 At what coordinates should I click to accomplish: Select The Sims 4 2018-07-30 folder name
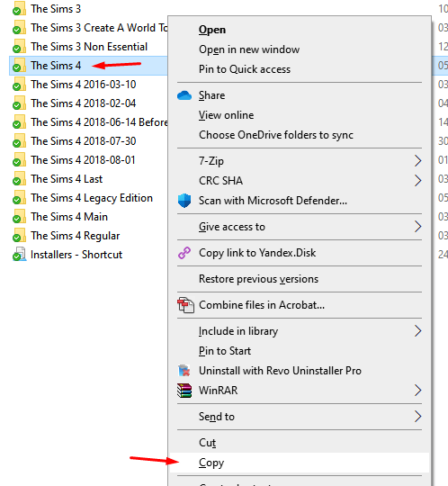pos(84,141)
